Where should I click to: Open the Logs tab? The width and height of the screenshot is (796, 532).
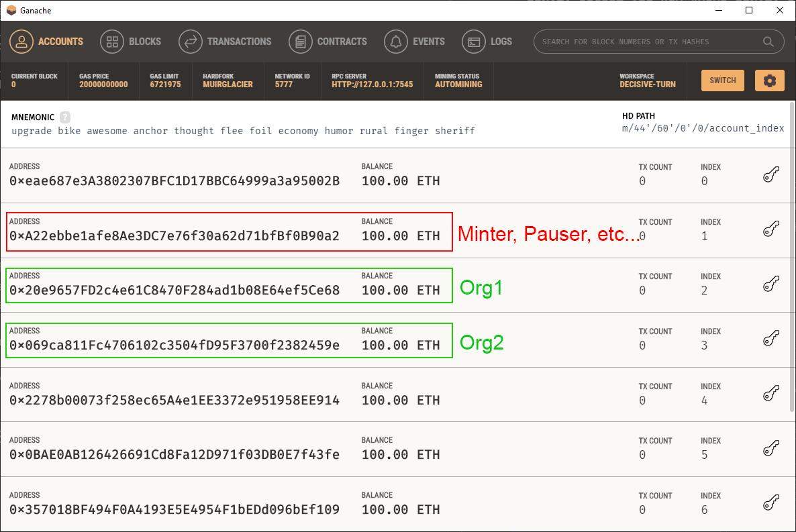coord(487,42)
